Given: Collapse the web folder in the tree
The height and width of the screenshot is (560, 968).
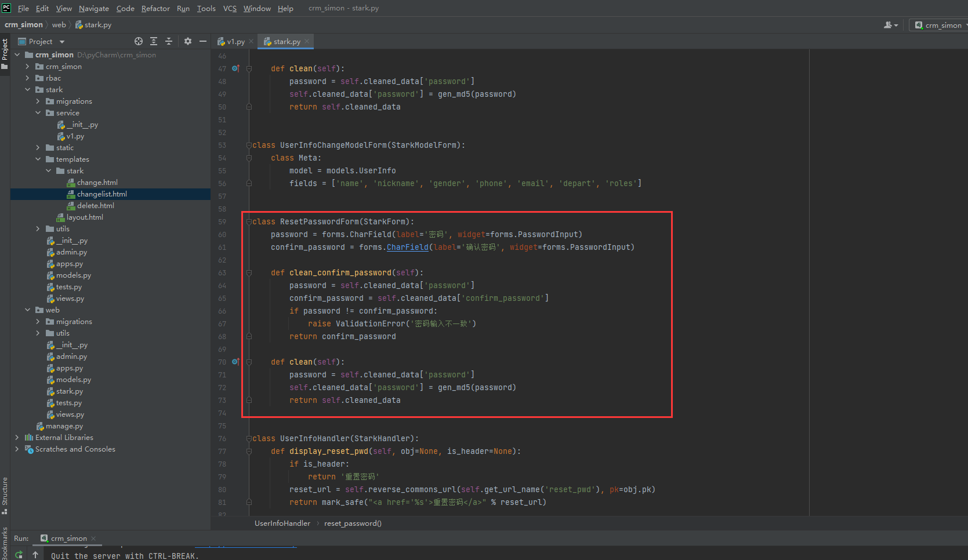Looking at the screenshot, I should (27, 310).
